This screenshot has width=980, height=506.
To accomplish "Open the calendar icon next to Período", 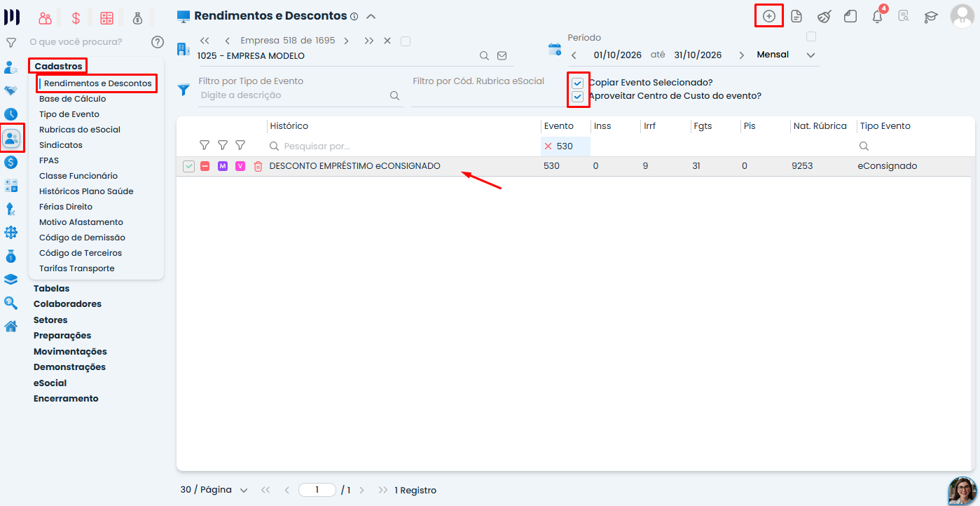I will tap(555, 49).
